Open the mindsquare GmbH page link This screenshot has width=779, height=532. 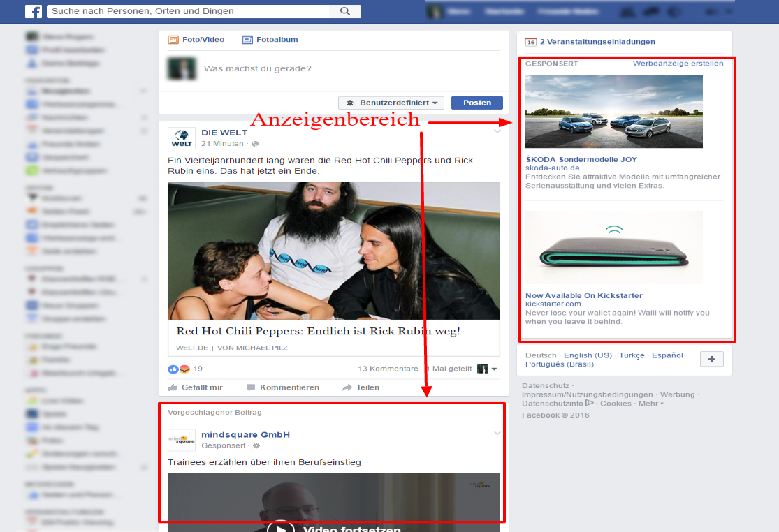click(x=245, y=435)
